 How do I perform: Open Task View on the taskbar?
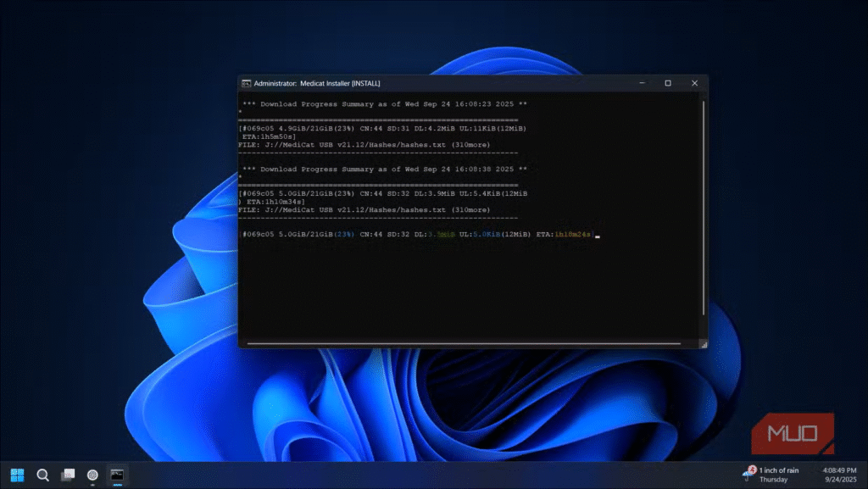pyautogui.click(x=68, y=475)
